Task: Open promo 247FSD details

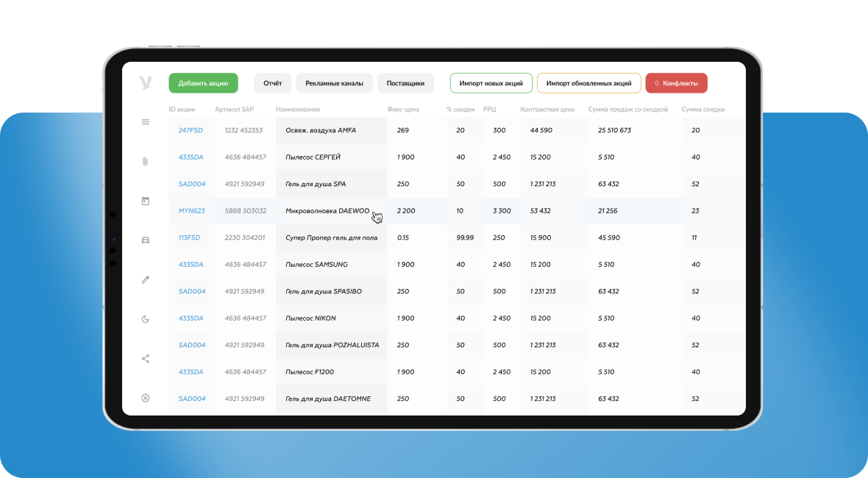Action: pos(191,130)
